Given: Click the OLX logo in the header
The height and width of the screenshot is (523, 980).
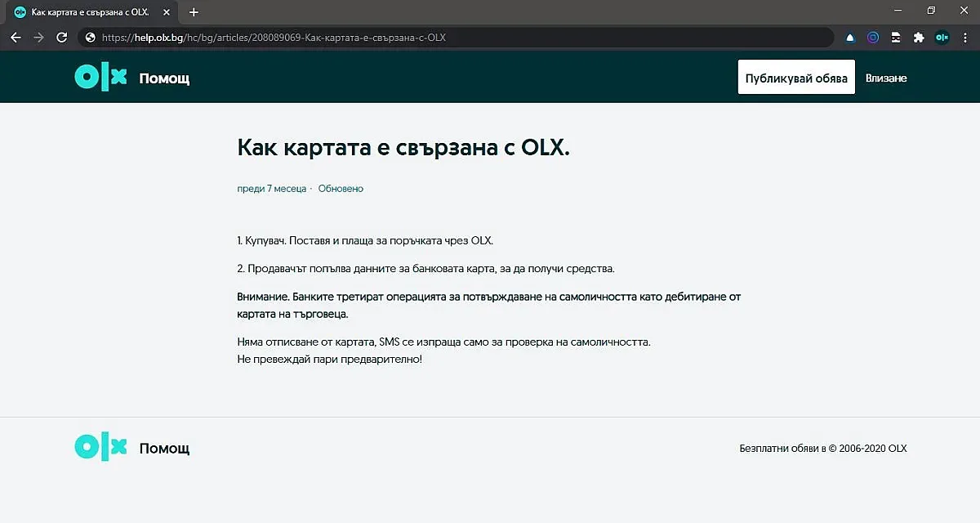Looking at the screenshot, I should tap(100, 78).
